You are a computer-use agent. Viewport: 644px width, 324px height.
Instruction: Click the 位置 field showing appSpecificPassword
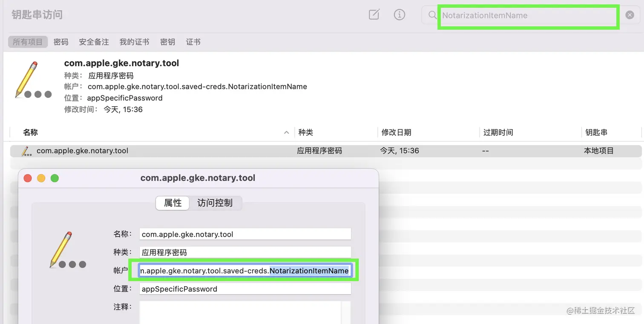(245, 289)
